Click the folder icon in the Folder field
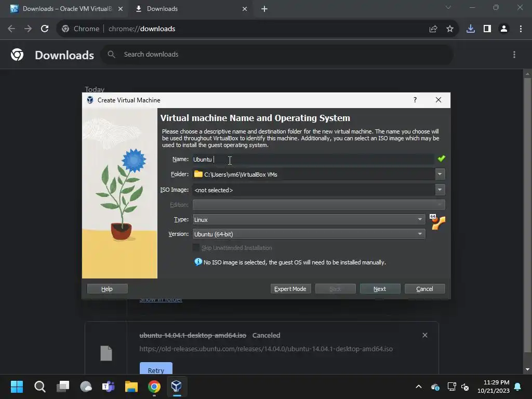The height and width of the screenshot is (399, 532). click(198, 174)
